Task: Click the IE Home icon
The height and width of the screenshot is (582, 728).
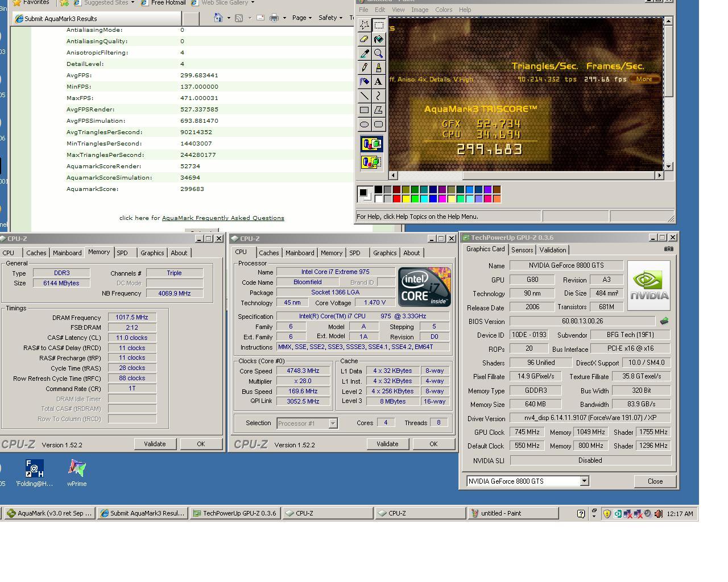Action: [x=218, y=18]
